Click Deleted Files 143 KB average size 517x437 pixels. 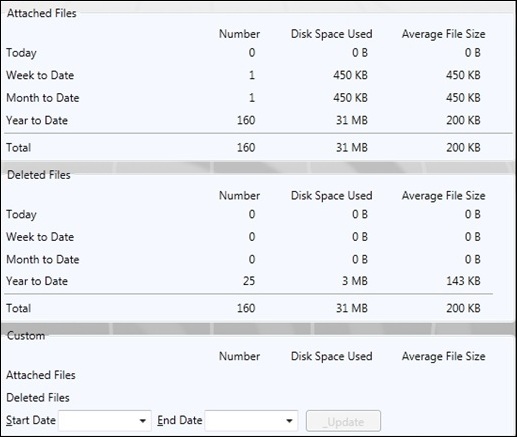click(x=463, y=281)
